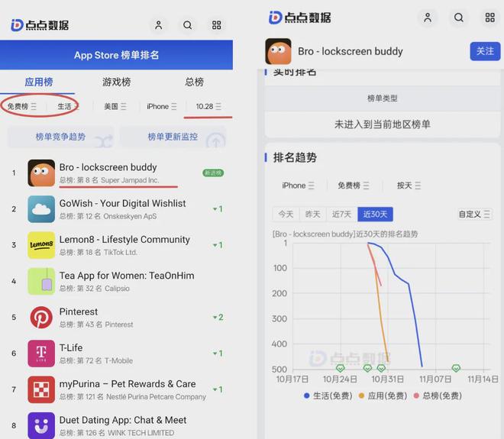Tap the T-Life app icon
Viewport: 504px width, 439px height.
[x=41, y=353]
